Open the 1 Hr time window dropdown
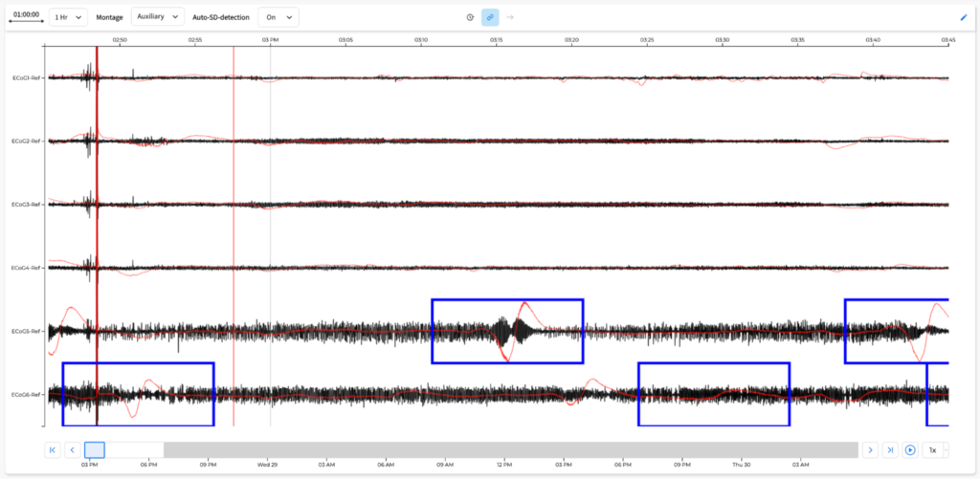Screen dimensions: 980x479 pyautogui.click(x=68, y=17)
